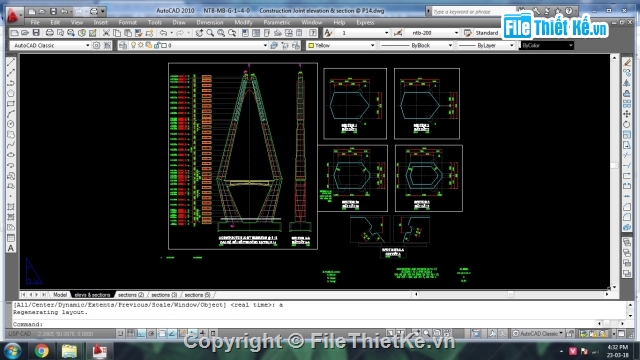Image resolution: width=640 pixels, height=360 pixels.
Task: Click the Undo arrow icon
Action: [x=164, y=33]
